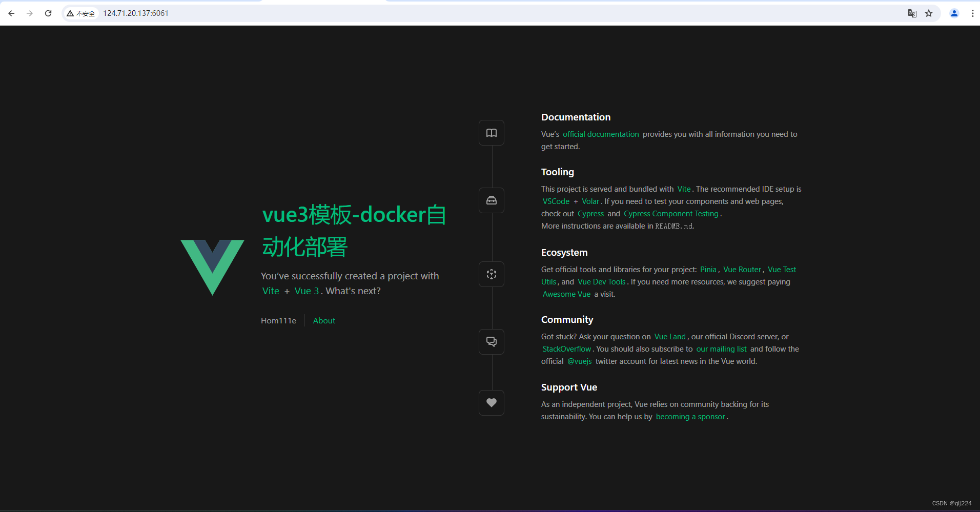Open the becoming a sponsor link
The width and height of the screenshot is (980, 512).
click(x=690, y=417)
